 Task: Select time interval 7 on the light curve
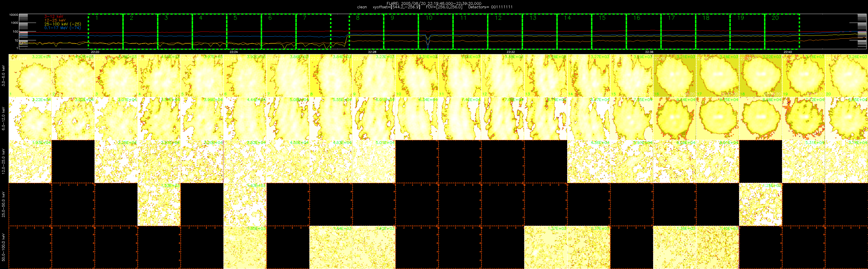(313, 32)
